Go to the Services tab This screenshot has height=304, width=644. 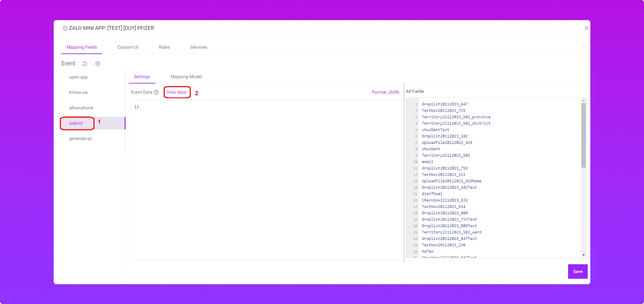point(199,47)
